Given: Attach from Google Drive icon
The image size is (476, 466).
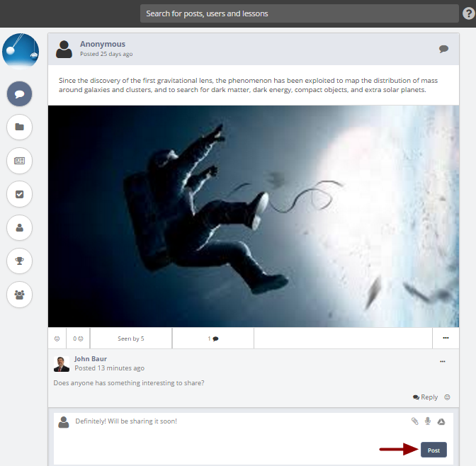Looking at the screenshot, I should coord(441,421).
